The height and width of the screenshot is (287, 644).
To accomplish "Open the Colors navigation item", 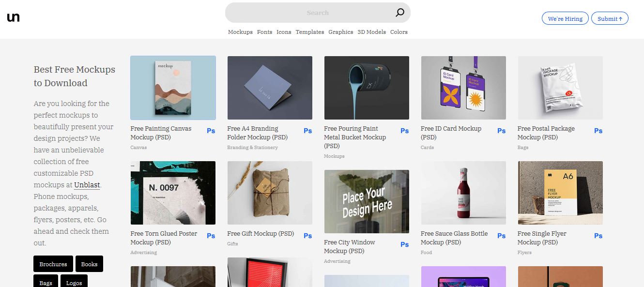I will tap(399, 32).
